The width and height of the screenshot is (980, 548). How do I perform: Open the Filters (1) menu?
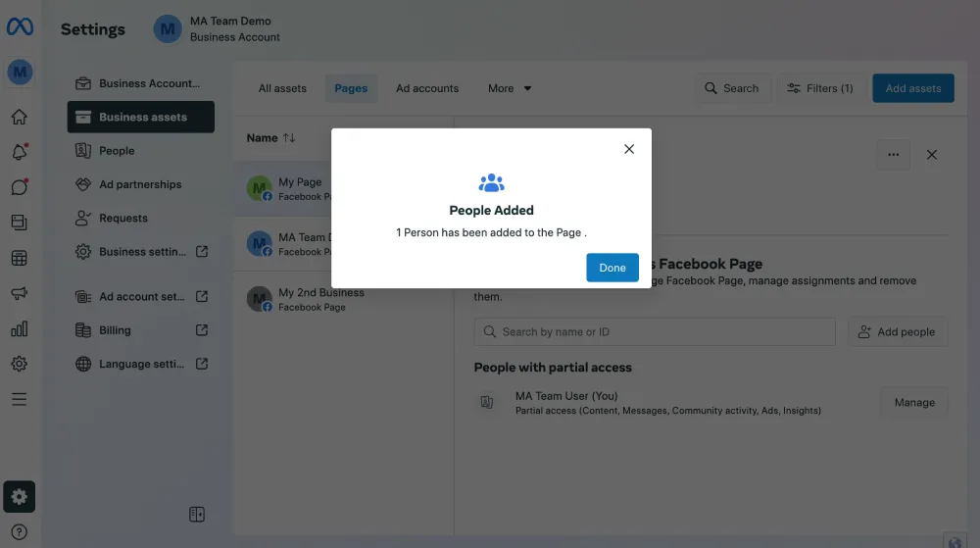[x=820, y=88]
